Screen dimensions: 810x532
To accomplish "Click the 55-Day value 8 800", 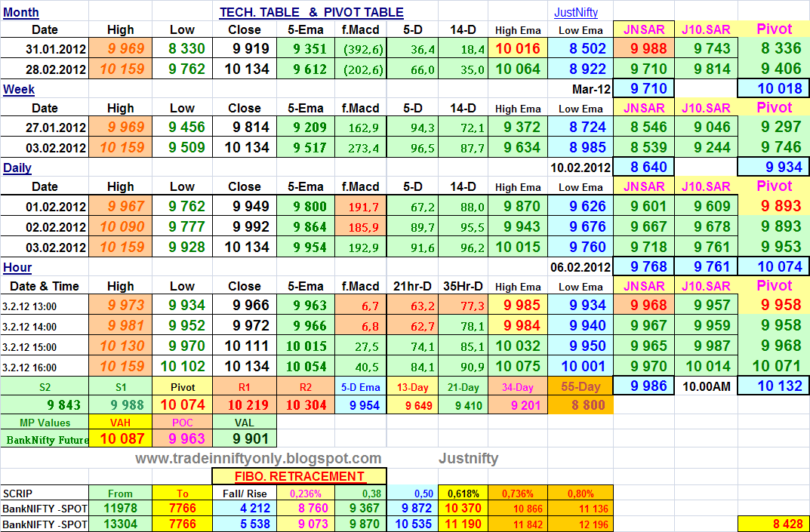I will tap(581, 405).
